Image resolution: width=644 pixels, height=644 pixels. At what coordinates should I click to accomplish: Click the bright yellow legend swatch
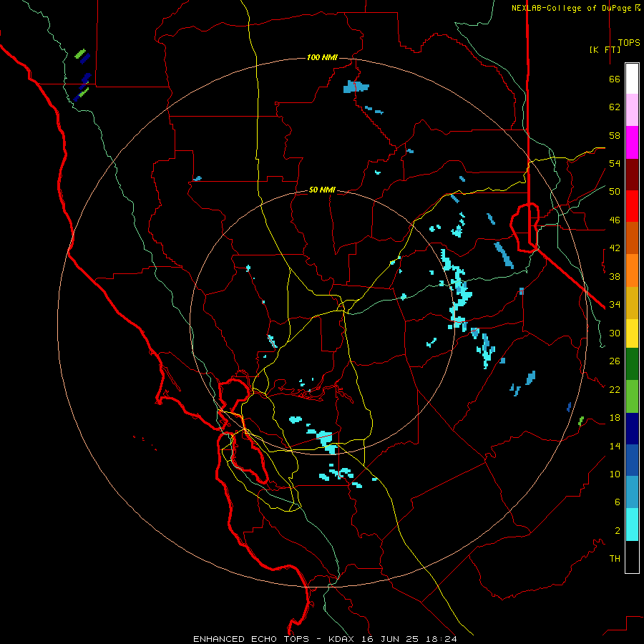pos(632,333)
